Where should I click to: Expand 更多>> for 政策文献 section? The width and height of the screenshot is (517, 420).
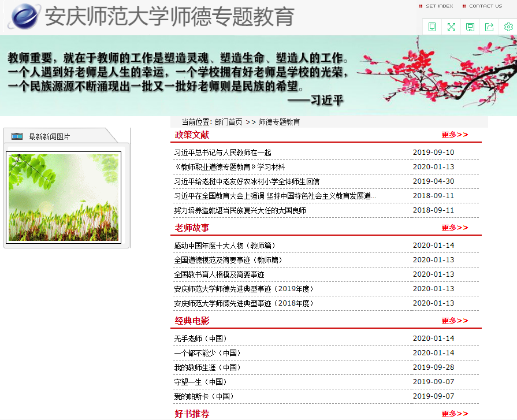coord(455,135)
